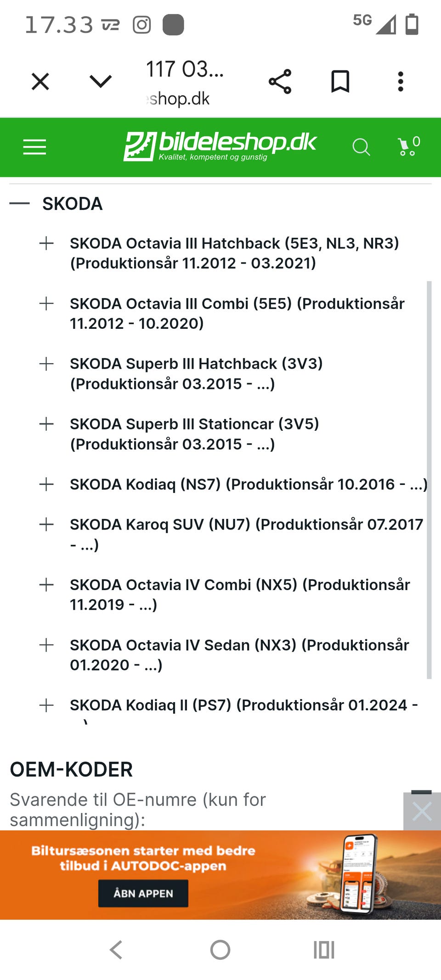Tap the Android home navigation button
This screenshot has height=980, width=441.
coord(220,950)
